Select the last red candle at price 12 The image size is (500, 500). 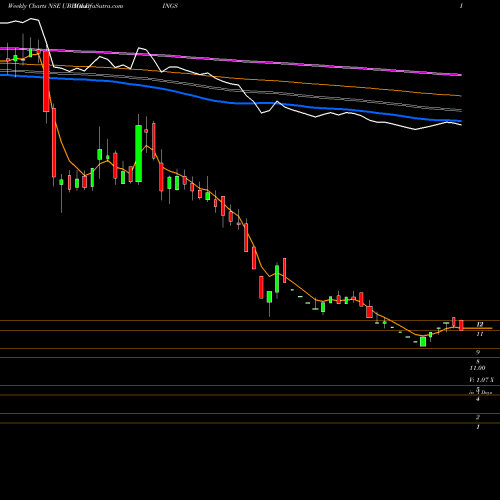[461, 325]
